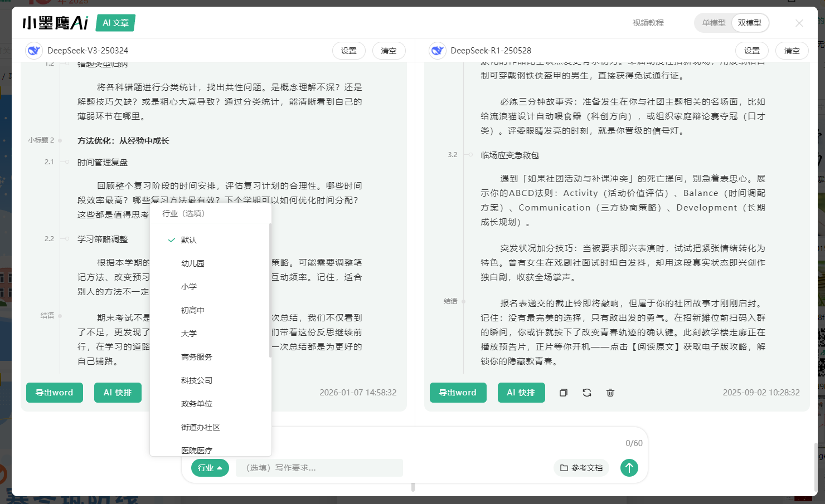Close the AI writing dialog
The height and width of the screenshot is (504, 825).
(x=799, y=23)
